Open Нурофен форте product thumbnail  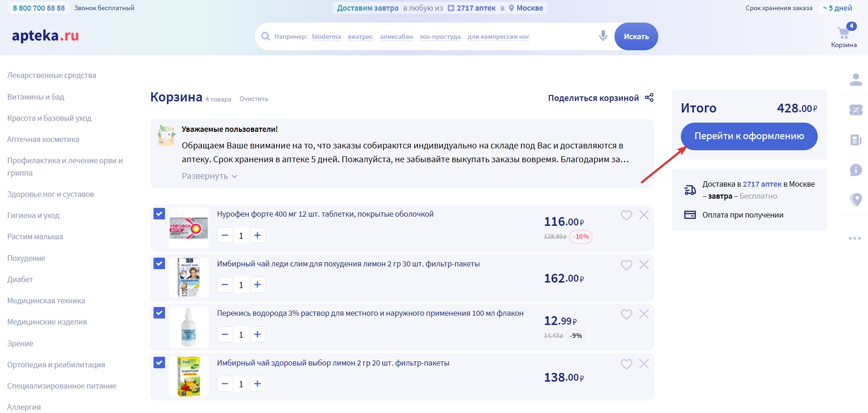click(x=189, y=228)
